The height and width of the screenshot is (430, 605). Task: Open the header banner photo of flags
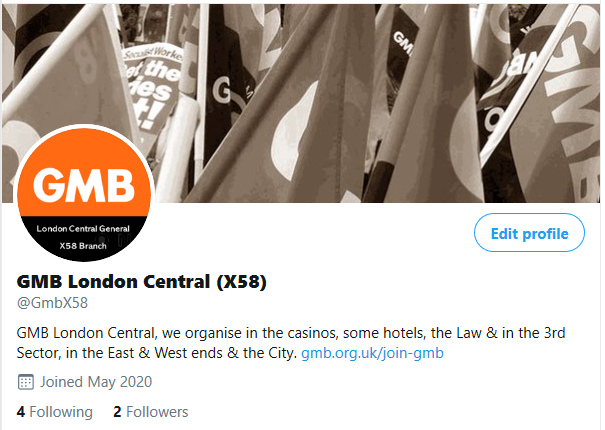[x=301, y=103]
